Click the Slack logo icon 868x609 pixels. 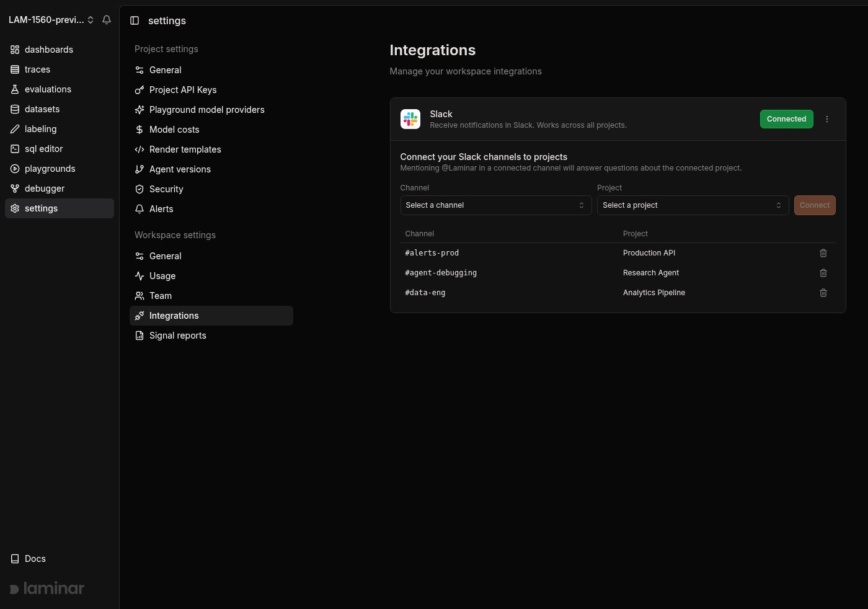410,119
